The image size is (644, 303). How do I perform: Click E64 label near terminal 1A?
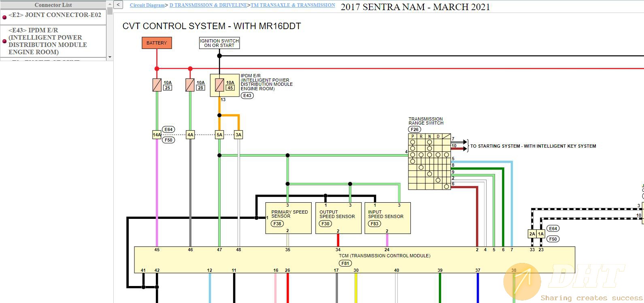[553, 229]
